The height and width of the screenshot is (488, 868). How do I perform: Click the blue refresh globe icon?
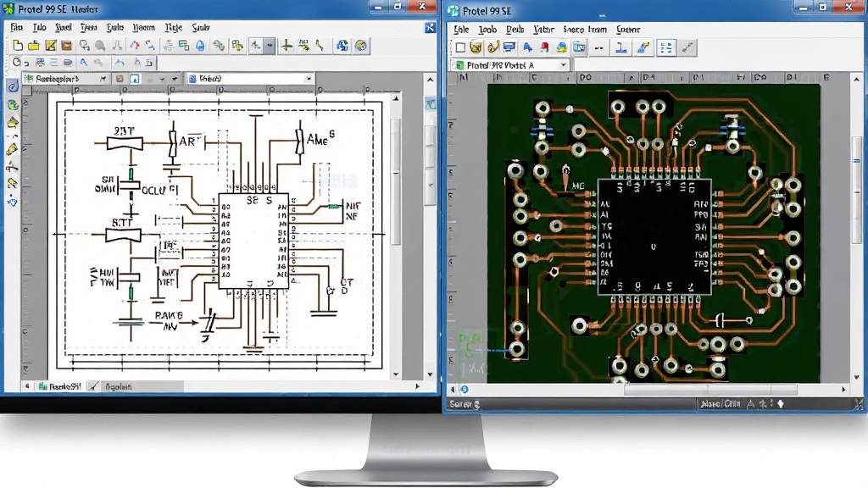point(342,46)
